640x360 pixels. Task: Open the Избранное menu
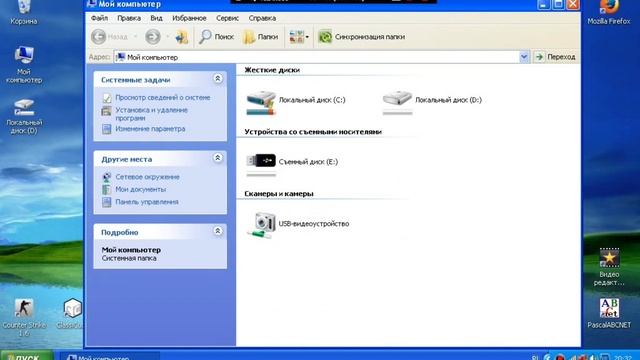click(x=189, y=18)
